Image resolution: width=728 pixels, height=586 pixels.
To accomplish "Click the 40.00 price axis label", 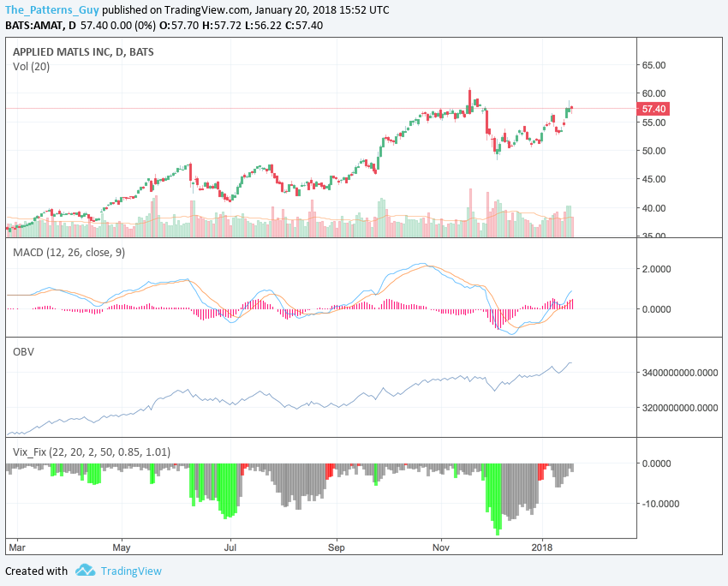I will point(653,208).
